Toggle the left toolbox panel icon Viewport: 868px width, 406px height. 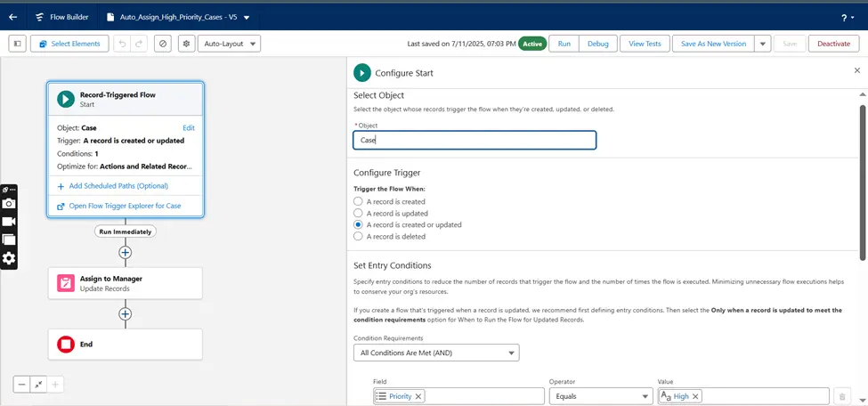pos(17,44)
